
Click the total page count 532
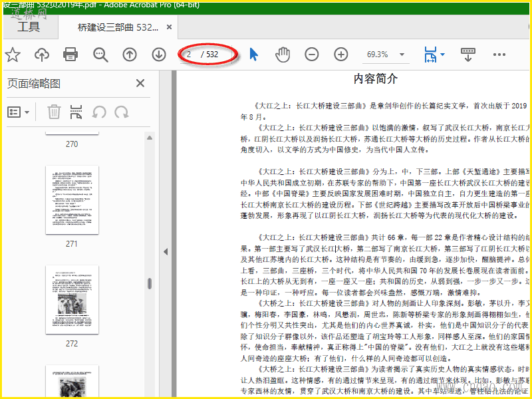point(212,55)
